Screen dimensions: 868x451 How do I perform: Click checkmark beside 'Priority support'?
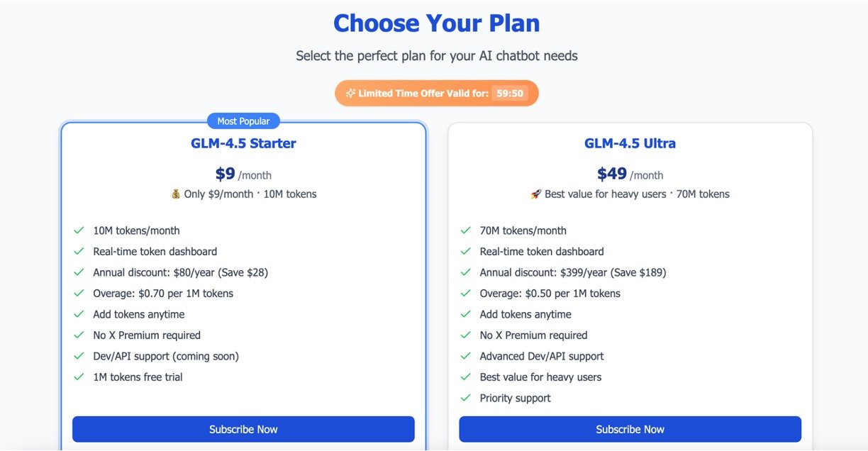(465, 398)
